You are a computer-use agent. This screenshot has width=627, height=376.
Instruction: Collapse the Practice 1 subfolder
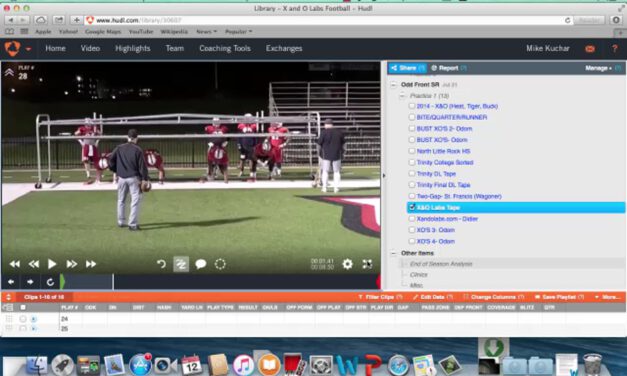[x=402, y=96]
